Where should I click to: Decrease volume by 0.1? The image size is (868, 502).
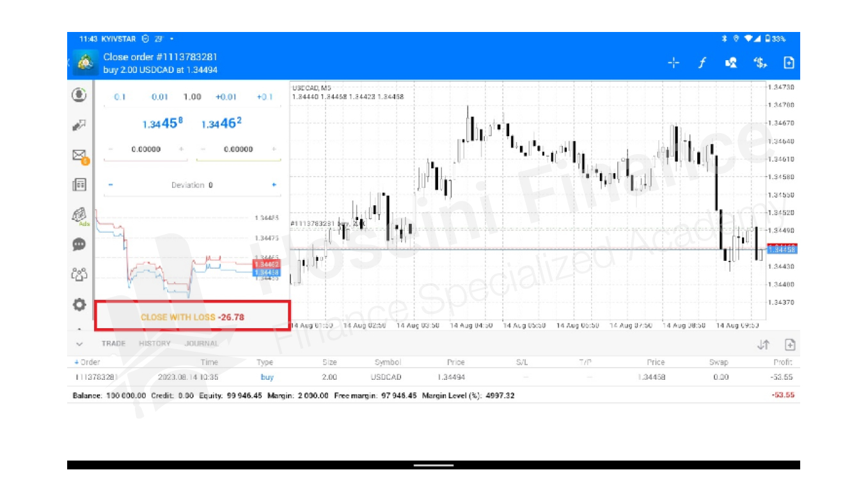120,97
